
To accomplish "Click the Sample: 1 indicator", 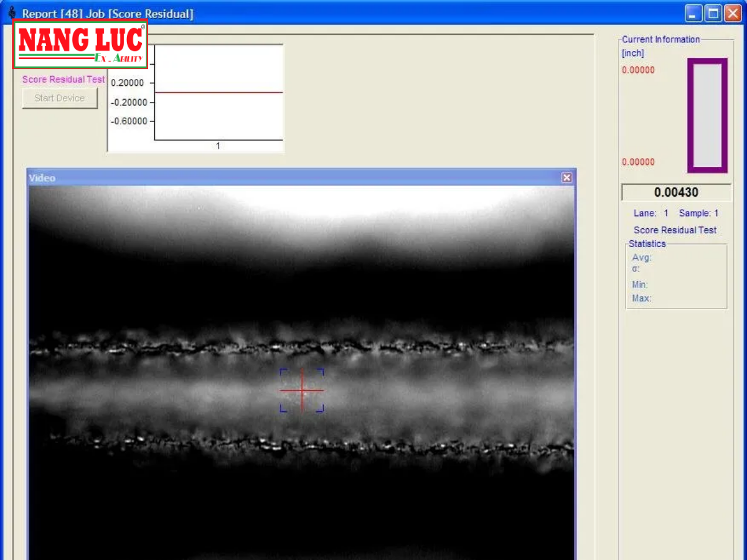I will tap(698, 213).
